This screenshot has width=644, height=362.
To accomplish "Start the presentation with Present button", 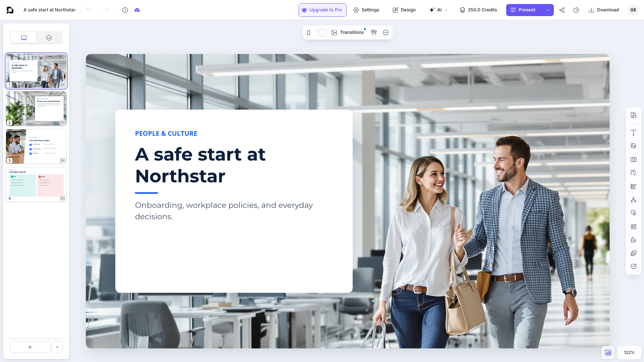I will click(523, 10).
